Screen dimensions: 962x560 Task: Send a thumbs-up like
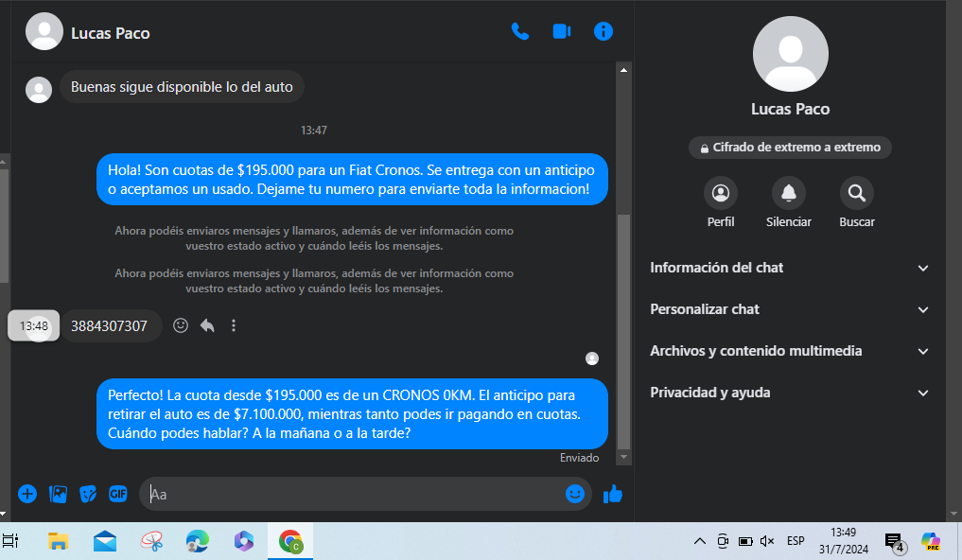point(612,494)
